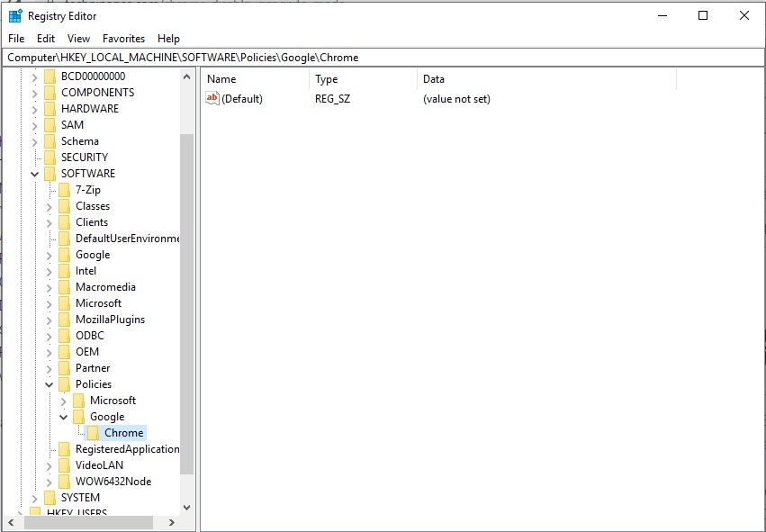Click the folder icon beside 7-Zip

click(65, 190)
